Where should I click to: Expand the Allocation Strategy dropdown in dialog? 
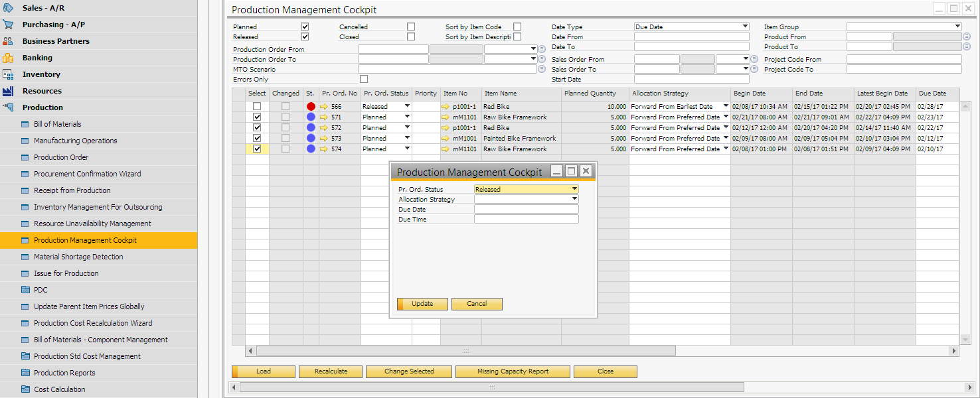tap(574, 199)
